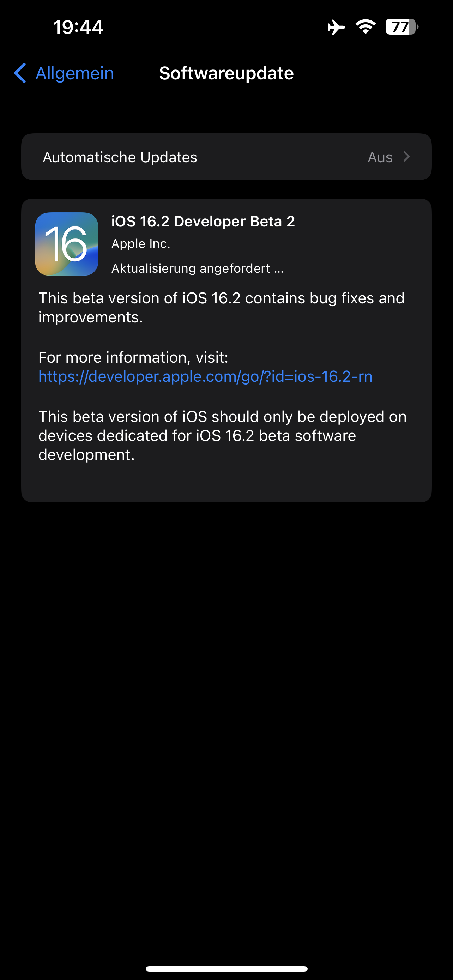Go back to Allgemein settings
Screen dimensions: 453x980
64,73
